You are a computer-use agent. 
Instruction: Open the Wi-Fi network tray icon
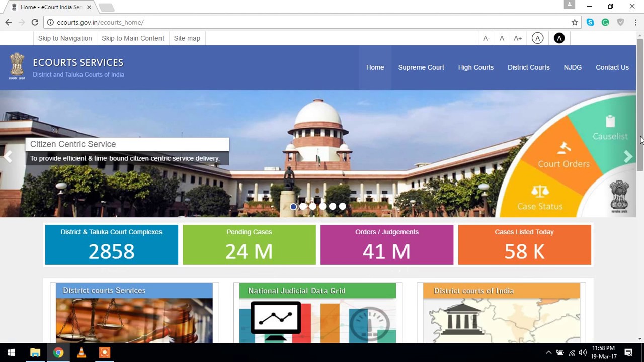(x=572, y=352)
